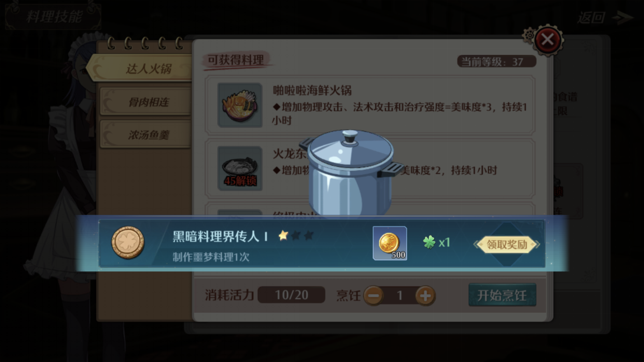Image resolution: width=644 pixels, height=362 pixels.
Task: Click the gold coin 500 reward icon
Action: click(x=390, y=243)
